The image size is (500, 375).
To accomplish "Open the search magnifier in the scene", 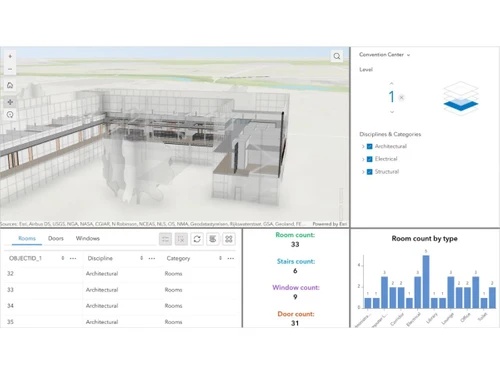I will pyautogui.click(x=337, y=56).
